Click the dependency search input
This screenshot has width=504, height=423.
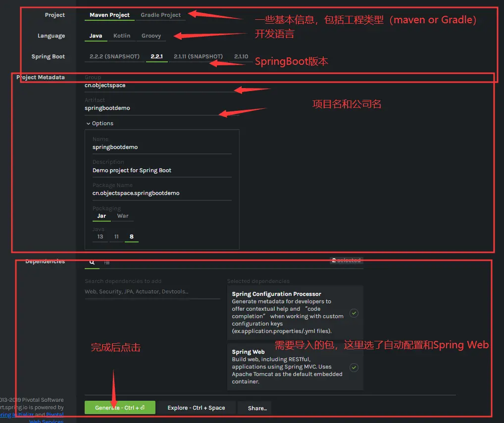click(152, 291)
